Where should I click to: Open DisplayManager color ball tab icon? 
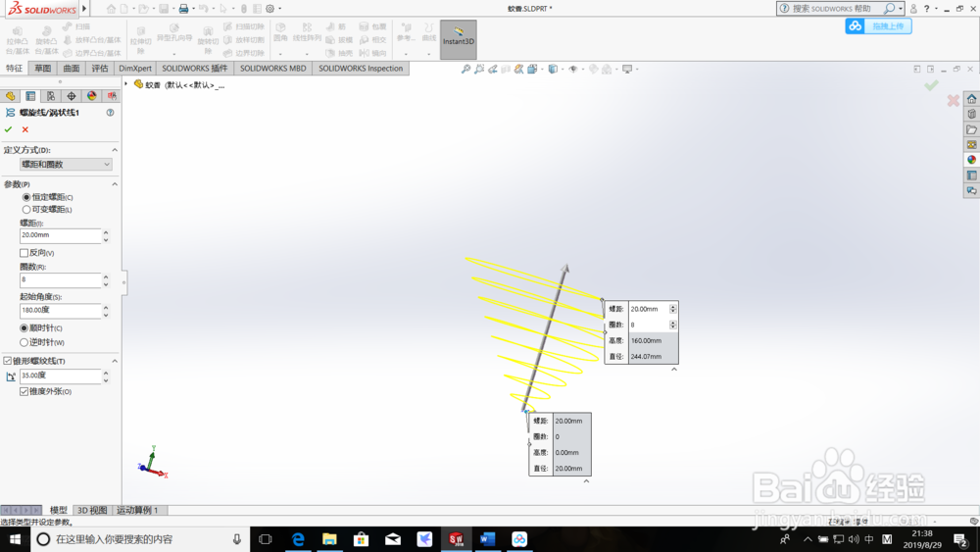tap(92, 96)
